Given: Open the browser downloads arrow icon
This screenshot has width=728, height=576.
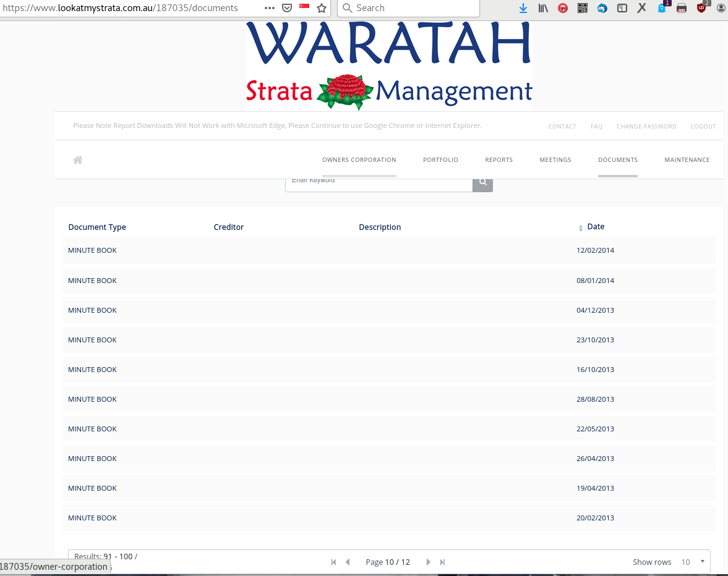Looking at the screenshot, I should click(523, 8).
